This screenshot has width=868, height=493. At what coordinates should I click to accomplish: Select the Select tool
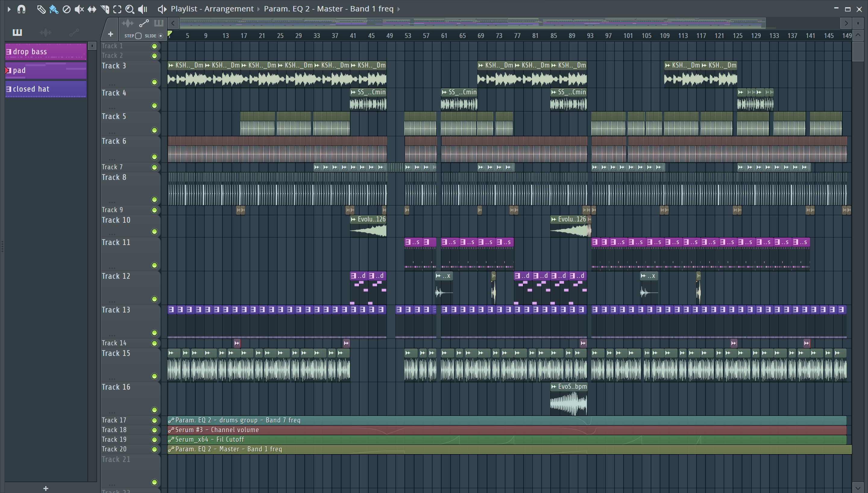(117, 9)
